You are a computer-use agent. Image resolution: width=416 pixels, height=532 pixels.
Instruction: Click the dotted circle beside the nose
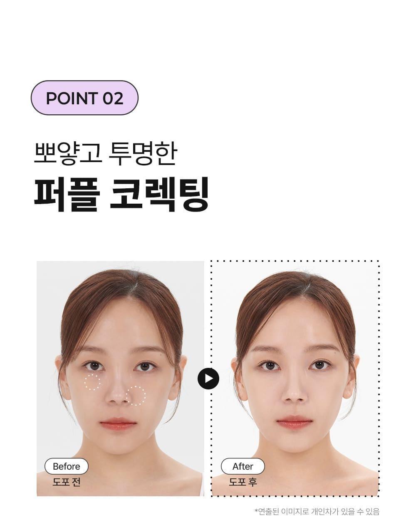(x=136, y=395)
